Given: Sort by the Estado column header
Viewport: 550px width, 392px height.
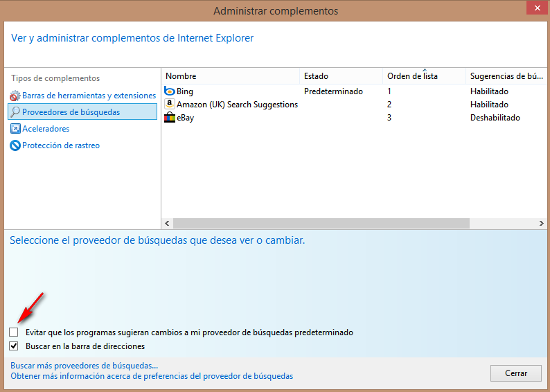Looking at the screenshot, I should (x=341, y=76).
